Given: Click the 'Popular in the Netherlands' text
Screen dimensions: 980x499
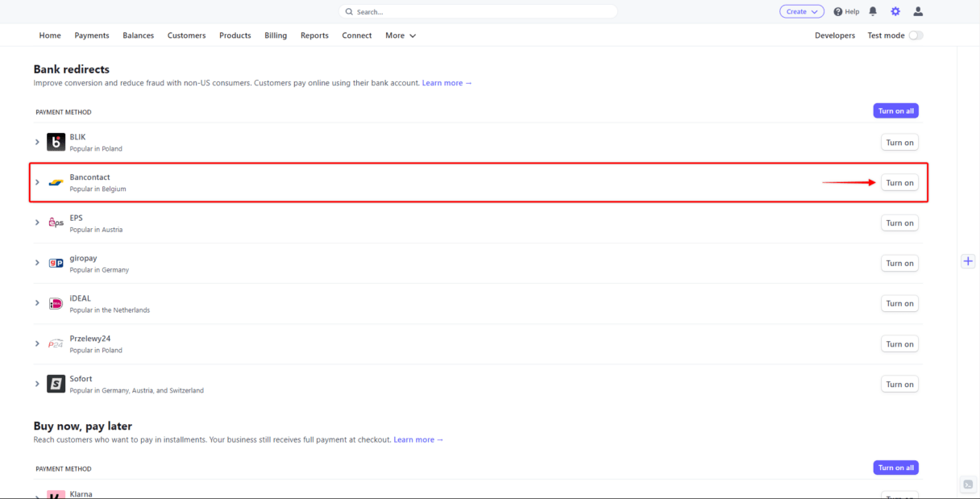Looking at the screenshot, I should [110, 310].
